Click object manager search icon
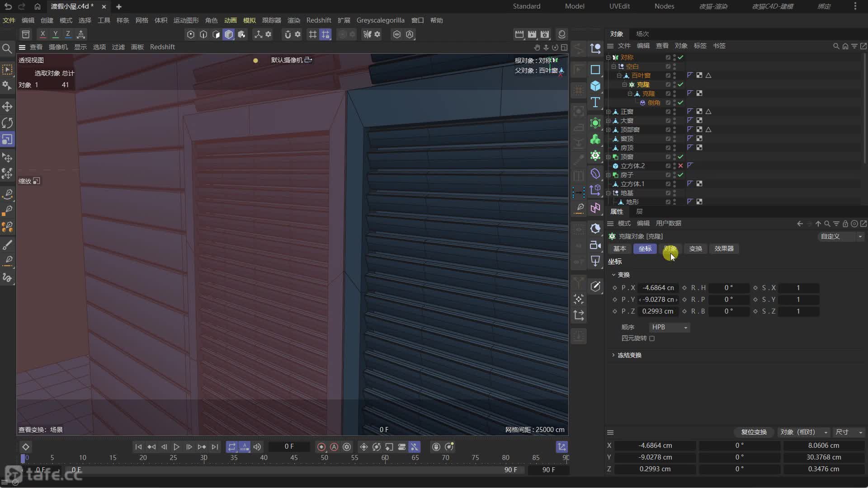The width and height of the screenshot is (868, 488). click(x=836, y=46)
